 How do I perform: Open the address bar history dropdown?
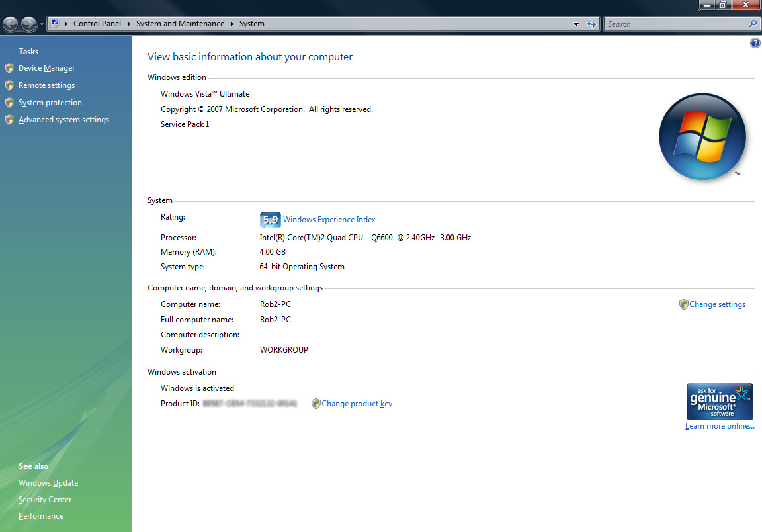coord(576,24)
